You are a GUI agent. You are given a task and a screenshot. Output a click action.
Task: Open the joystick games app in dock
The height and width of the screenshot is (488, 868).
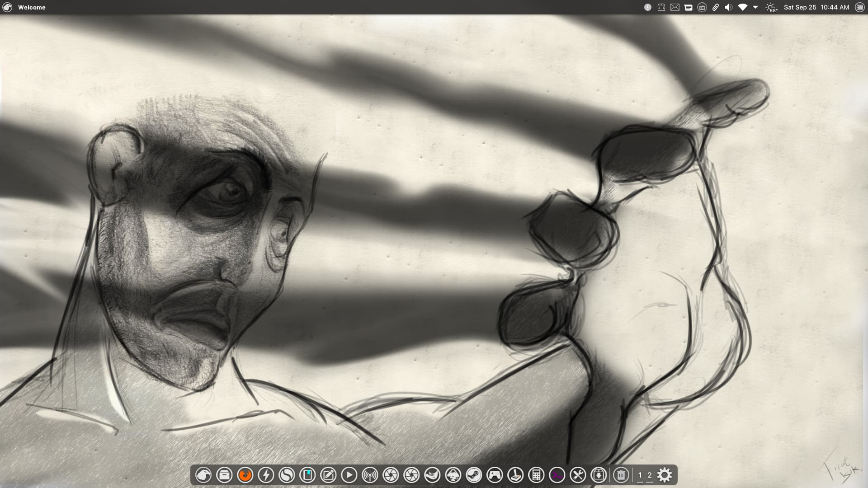(x=515, y=475)
